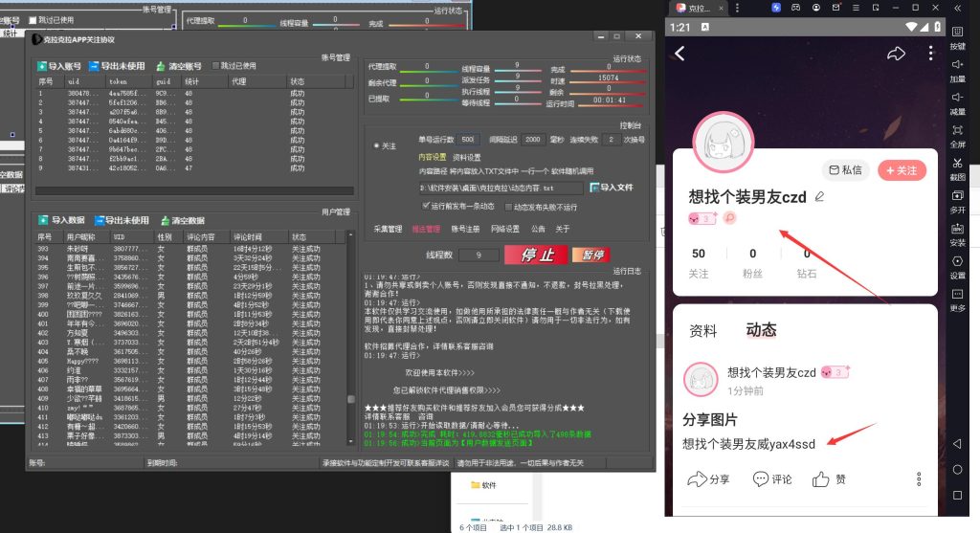Image resolution: width=980 pixels, height=533 pixels.
Task: Uncheck the 运行前发布一条动态 checkbox
Action: (427, 206)
